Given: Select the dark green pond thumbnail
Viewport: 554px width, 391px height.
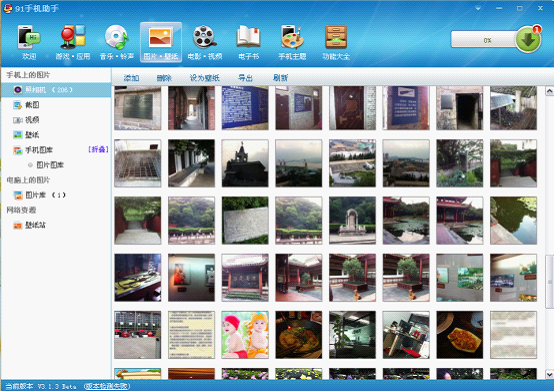Looking at the screenshot, I should [513, 220].
